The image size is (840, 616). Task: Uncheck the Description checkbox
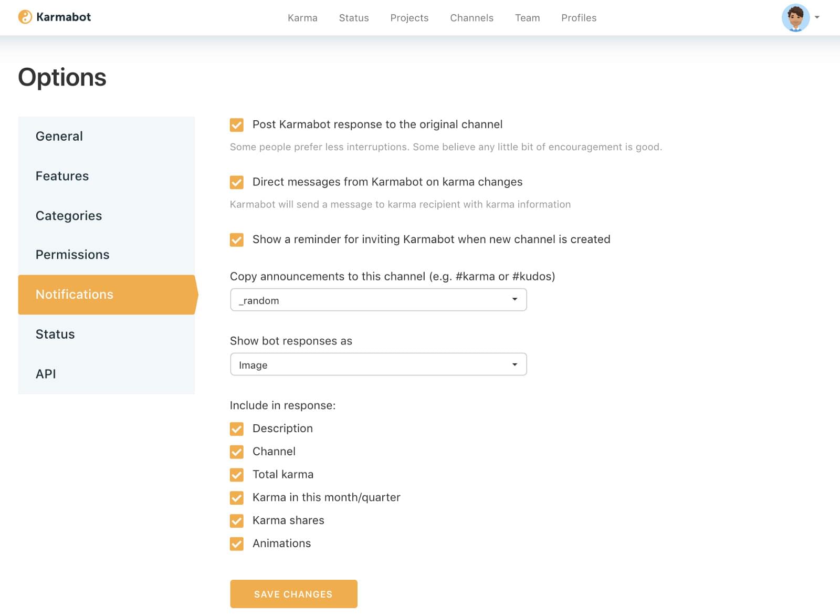pos(237,429)
